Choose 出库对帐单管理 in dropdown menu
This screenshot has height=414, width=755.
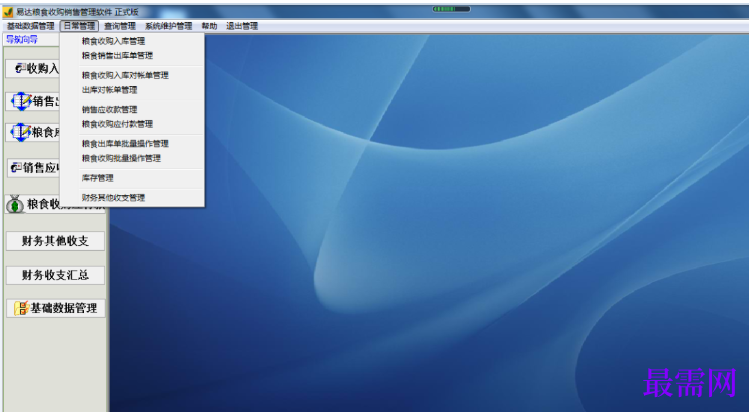click(109, 90)
